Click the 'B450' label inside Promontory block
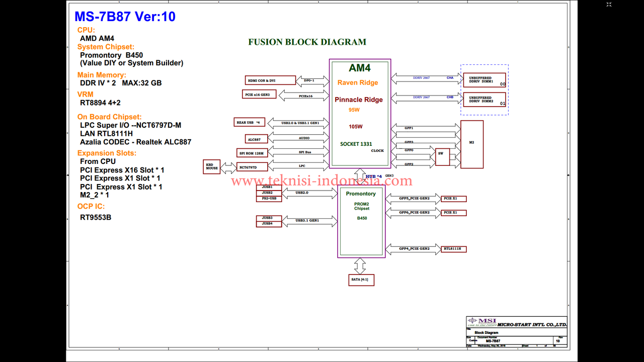This screenshot has width=644, height=362. point(362,218)
